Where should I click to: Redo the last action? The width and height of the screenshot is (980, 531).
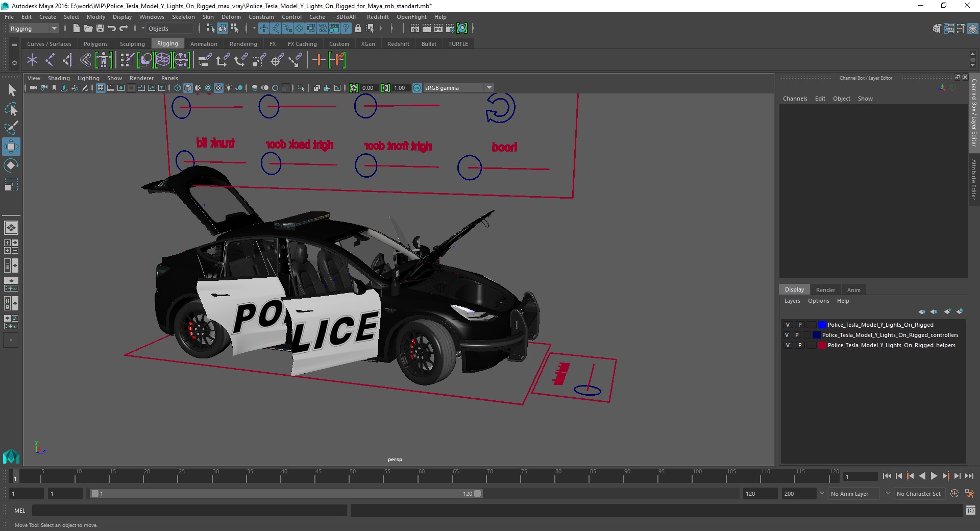click(x=124, y=29)
